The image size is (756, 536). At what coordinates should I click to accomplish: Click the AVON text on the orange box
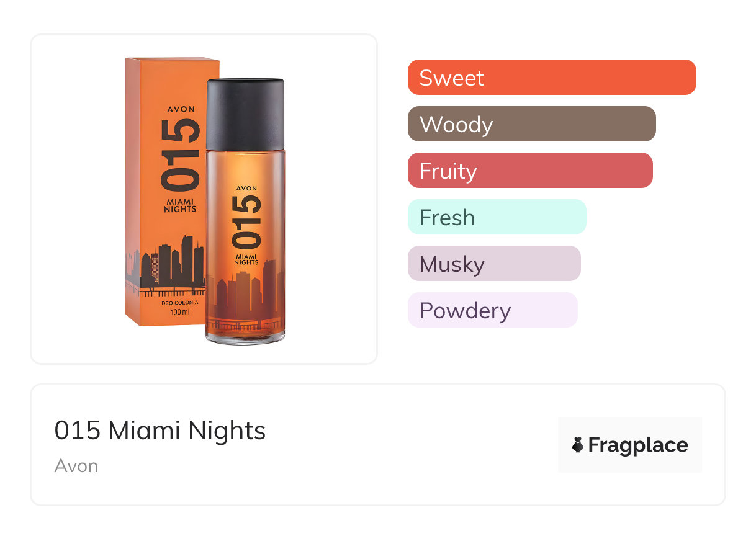(181, 109)
